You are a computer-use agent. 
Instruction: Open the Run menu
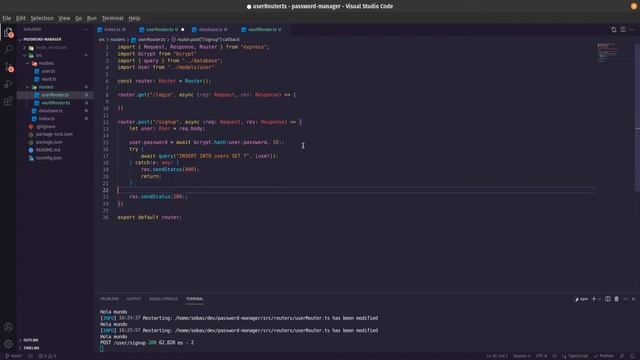click(92, 18)
